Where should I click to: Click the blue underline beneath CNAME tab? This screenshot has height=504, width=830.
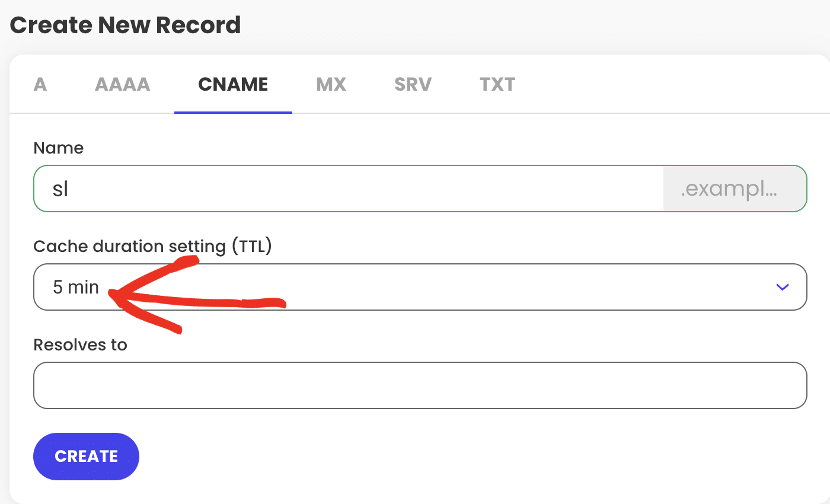click(x=233, y=112)
